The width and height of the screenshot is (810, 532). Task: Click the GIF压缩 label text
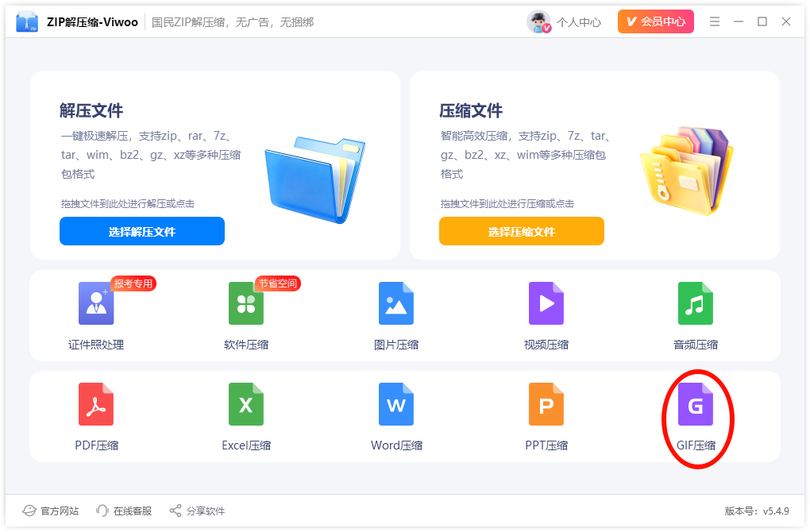click(696, 445)
